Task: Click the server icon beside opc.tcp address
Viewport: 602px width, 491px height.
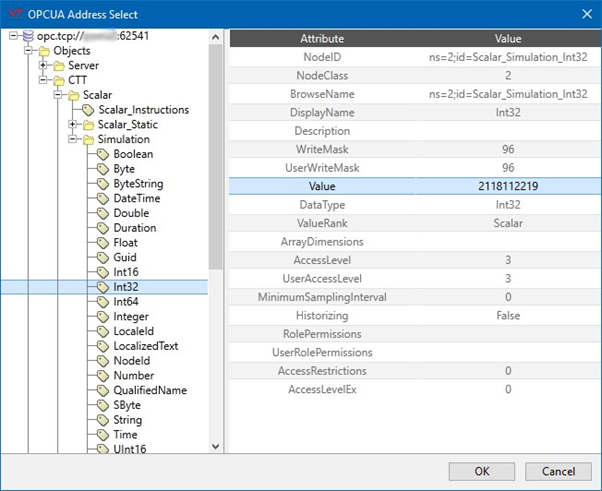Action: (27, 37)
